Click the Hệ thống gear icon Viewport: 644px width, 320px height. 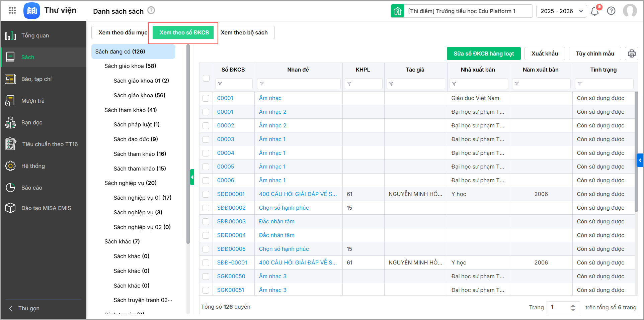[10, 166]
